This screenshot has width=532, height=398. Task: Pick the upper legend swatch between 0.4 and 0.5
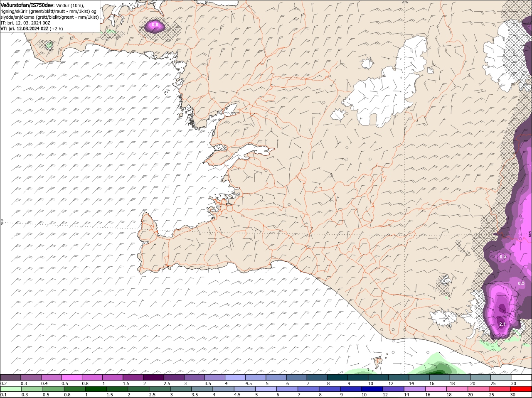[52, 377]
